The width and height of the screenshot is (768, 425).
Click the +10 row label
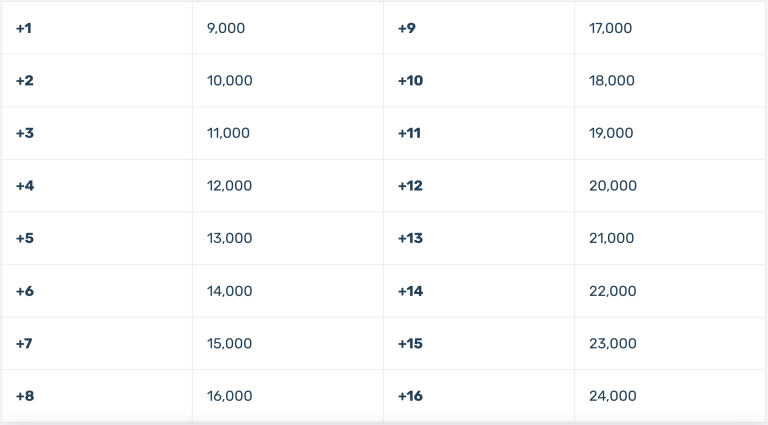pyautogui.click(x=410, y=81)
